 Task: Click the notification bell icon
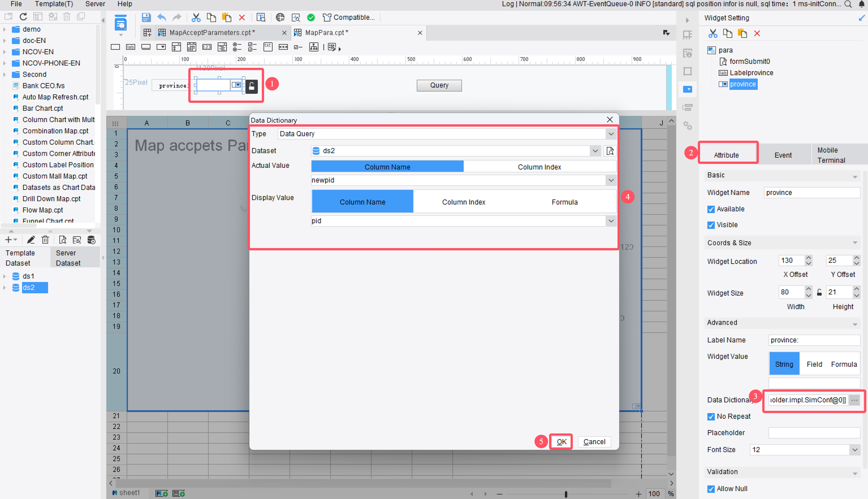point(861,4)
